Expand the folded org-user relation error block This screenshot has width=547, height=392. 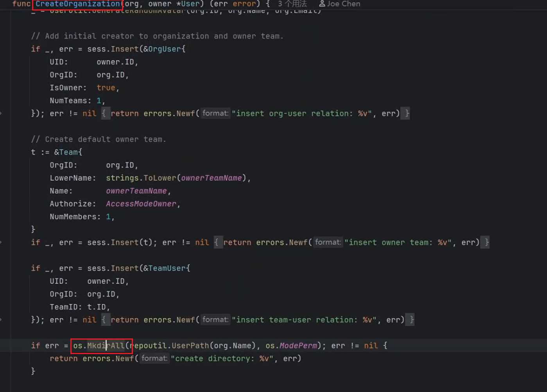click(106, 113)
